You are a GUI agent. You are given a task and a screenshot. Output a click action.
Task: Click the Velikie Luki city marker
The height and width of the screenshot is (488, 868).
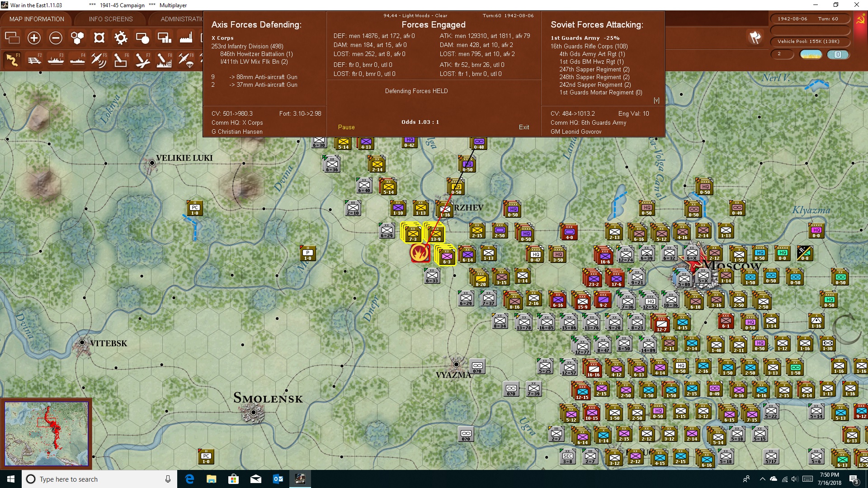pyautogui.click(x=152, y=163)
